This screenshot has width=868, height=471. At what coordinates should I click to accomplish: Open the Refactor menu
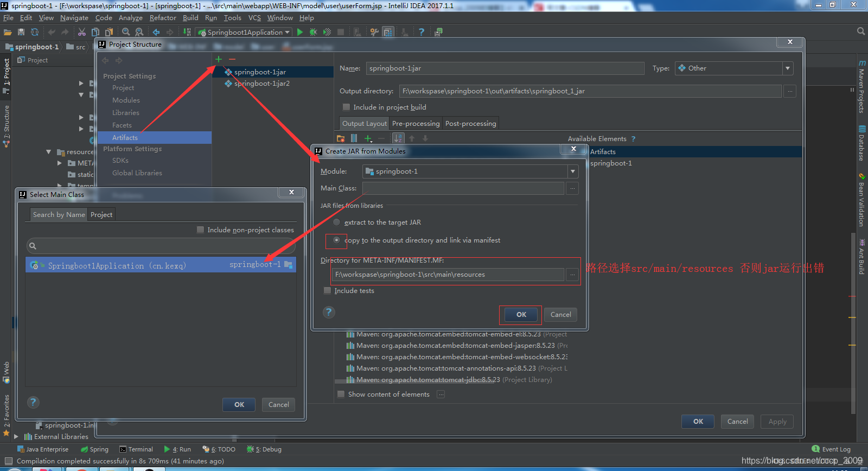coord(163,17)
